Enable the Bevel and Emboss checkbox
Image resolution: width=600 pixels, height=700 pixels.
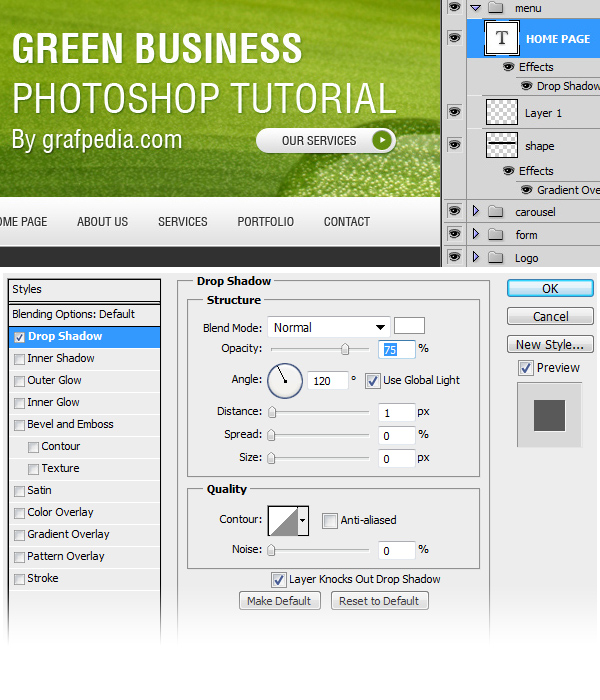19,425
